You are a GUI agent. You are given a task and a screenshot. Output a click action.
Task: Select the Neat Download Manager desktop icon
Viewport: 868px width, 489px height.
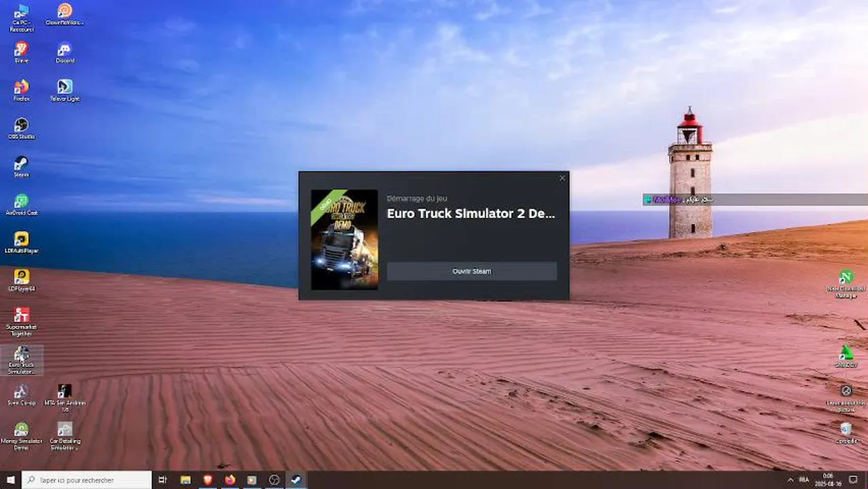[x=846, y=284]
